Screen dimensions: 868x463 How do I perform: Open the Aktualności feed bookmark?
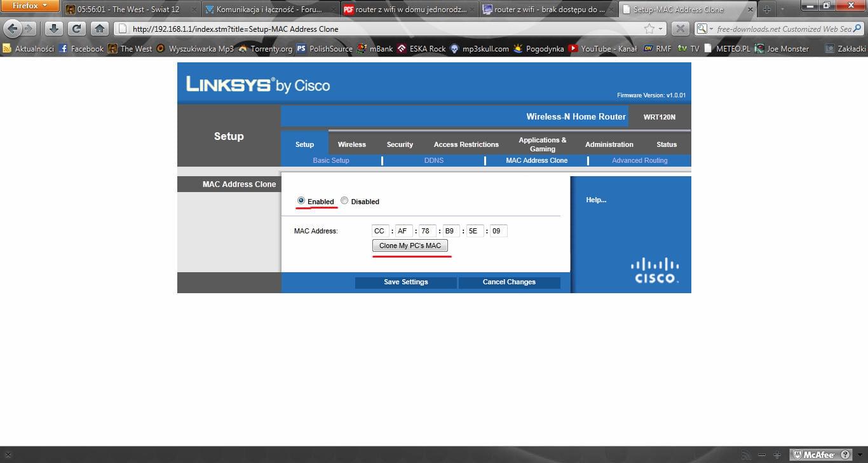pos(28,48)
